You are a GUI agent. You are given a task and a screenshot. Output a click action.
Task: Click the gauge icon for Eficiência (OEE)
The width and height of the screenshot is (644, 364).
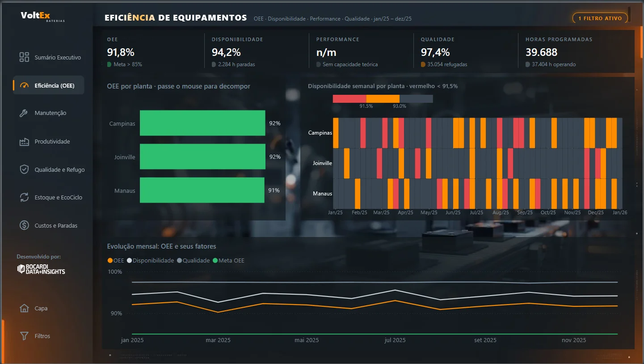tap(24, 85)
